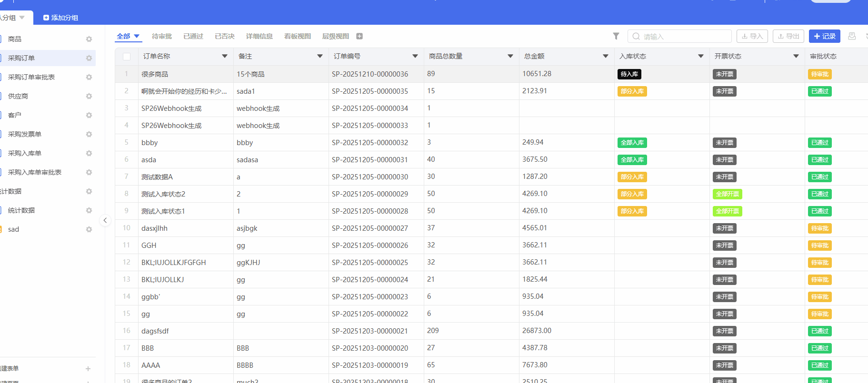The width and height of the screenshot is (868, 383).
Task: Focus the 请输入 search field
Action: (x=684, y=37)
